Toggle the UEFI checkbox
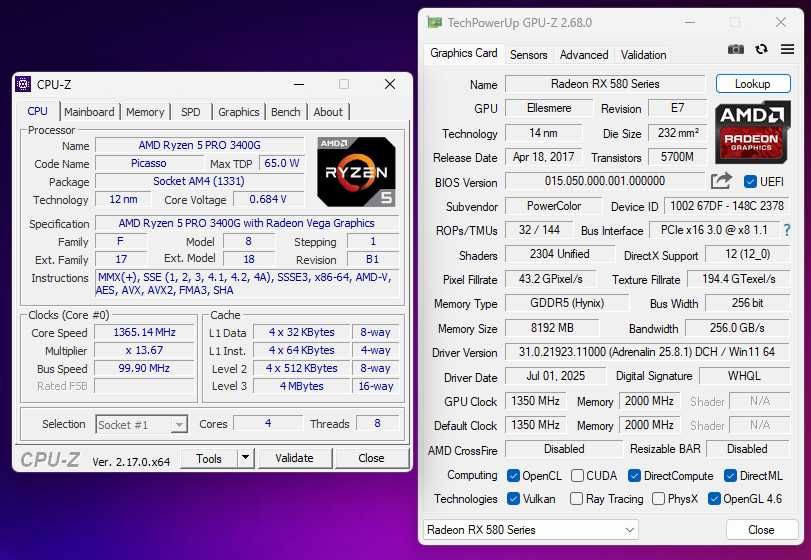The image size is (811, 560). (x=750, y=181)
